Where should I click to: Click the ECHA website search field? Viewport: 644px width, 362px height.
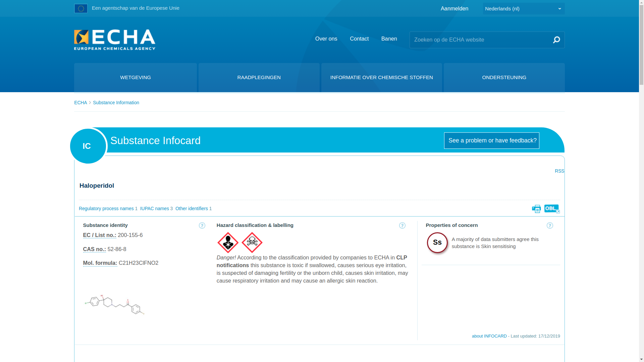pos(480,40)
